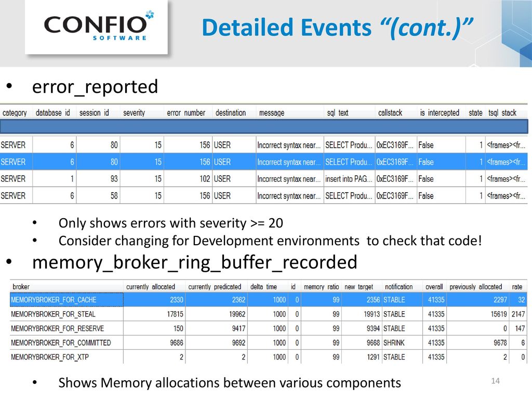Viewport: 532px width, 399px height.
Task: Select the MEMORYBROKER_FOR_RESERVE row
Action: click(269, 328)
